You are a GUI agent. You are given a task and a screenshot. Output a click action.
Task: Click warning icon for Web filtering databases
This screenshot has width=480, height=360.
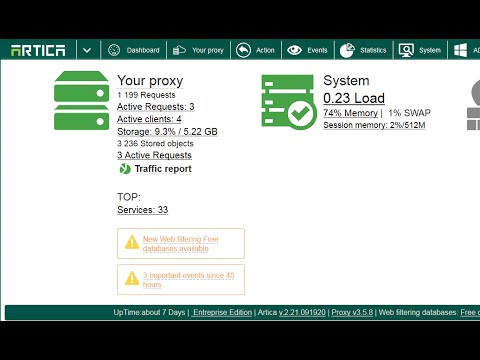pos(132,242)
